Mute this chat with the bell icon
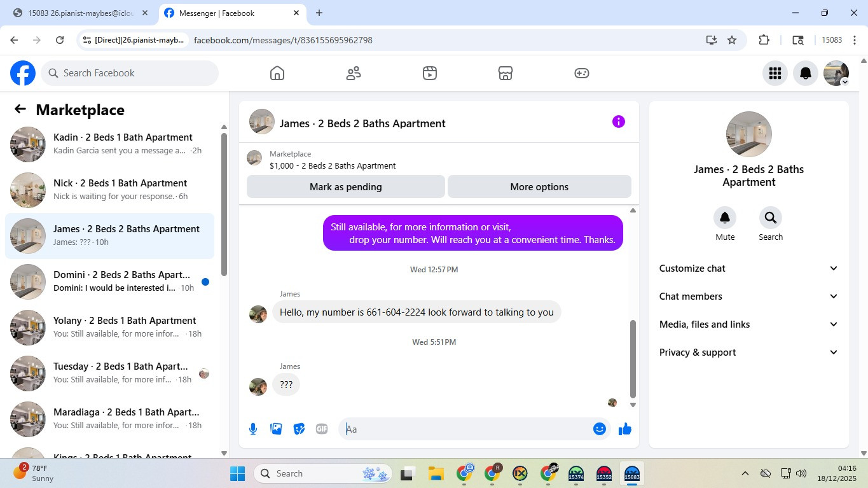 (x=725, y=218)
